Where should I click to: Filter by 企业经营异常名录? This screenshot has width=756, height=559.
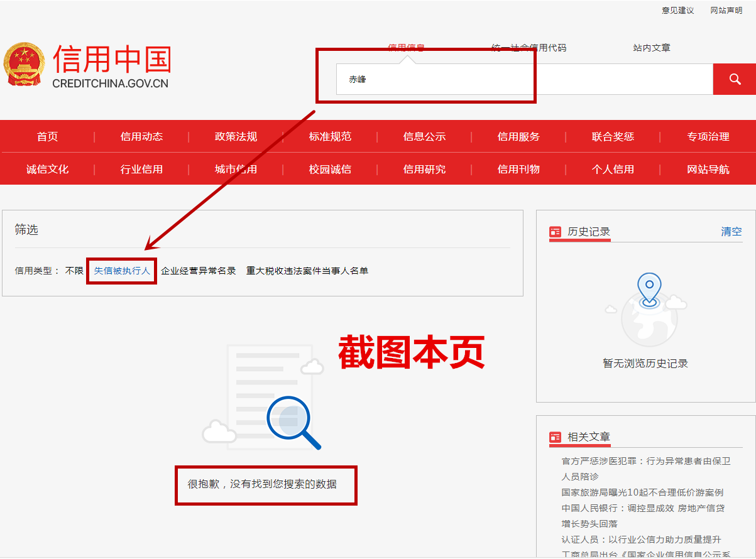[x=198, y=271]
